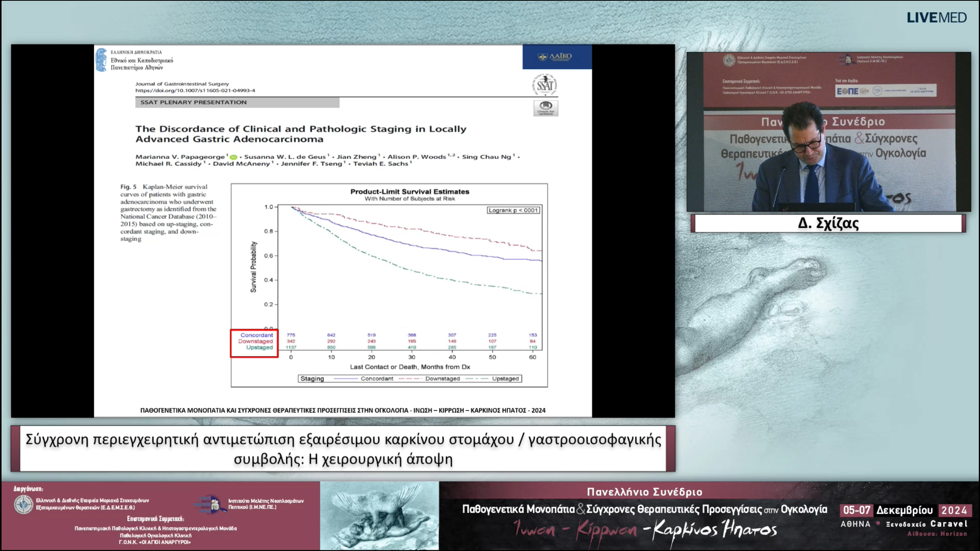
Task: Click the speaker video thumbnail
Action: [x=828, y=132]
